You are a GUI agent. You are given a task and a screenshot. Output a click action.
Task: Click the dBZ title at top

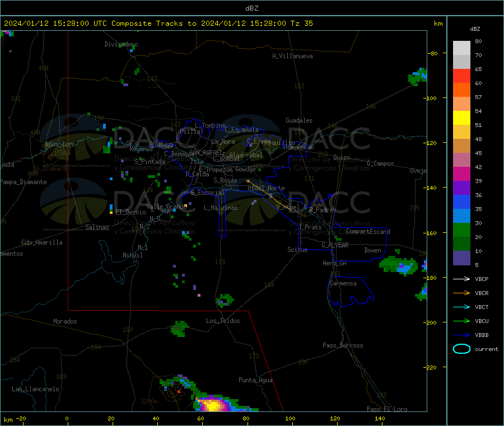251,8
